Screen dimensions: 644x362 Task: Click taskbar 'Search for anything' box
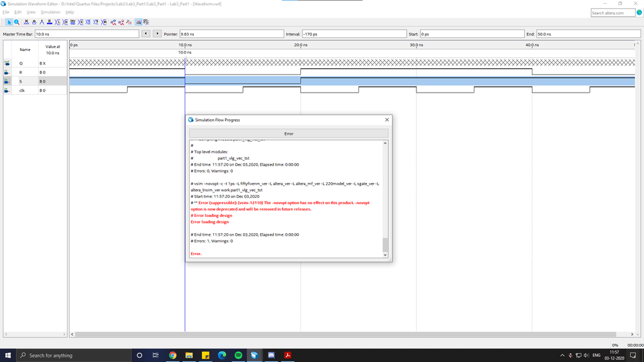[x=74, y=356]
